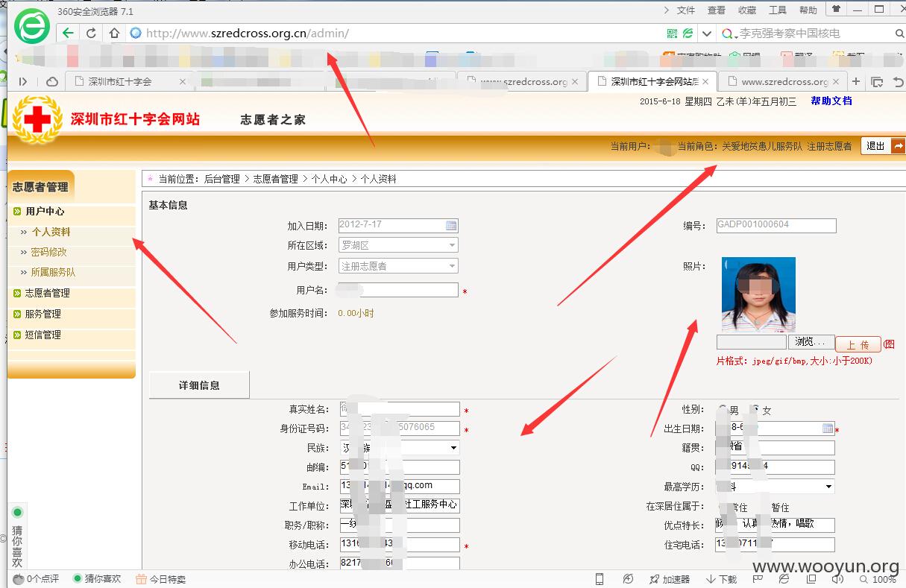Click the 用户名 input field
The height and width of the screenshot is (588, 906).
coord(398,290)
